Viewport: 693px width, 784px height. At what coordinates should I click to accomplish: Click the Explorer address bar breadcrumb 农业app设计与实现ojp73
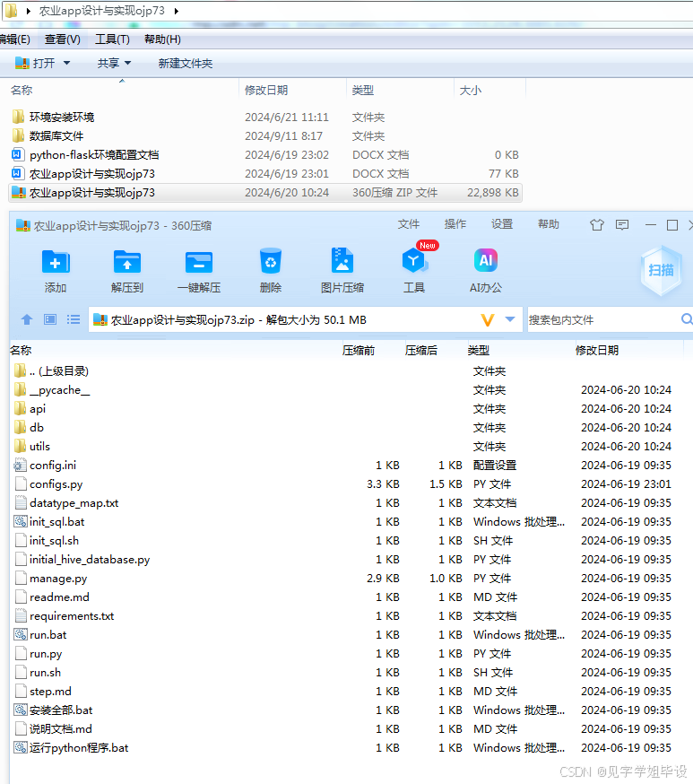point(102,11)
